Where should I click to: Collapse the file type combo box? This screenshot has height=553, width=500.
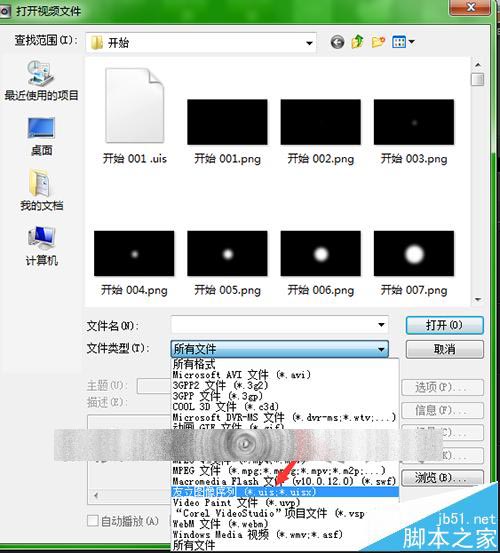381,349
